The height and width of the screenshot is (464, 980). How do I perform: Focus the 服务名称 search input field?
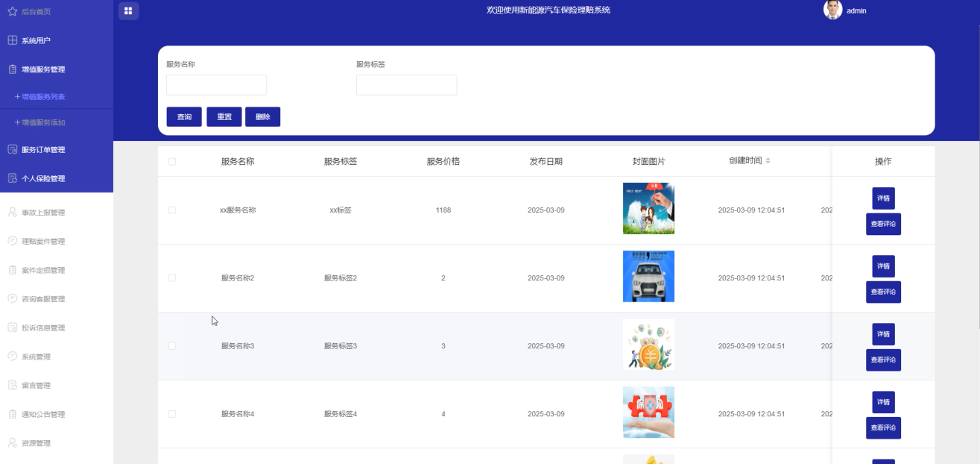(x=216, y=85)
